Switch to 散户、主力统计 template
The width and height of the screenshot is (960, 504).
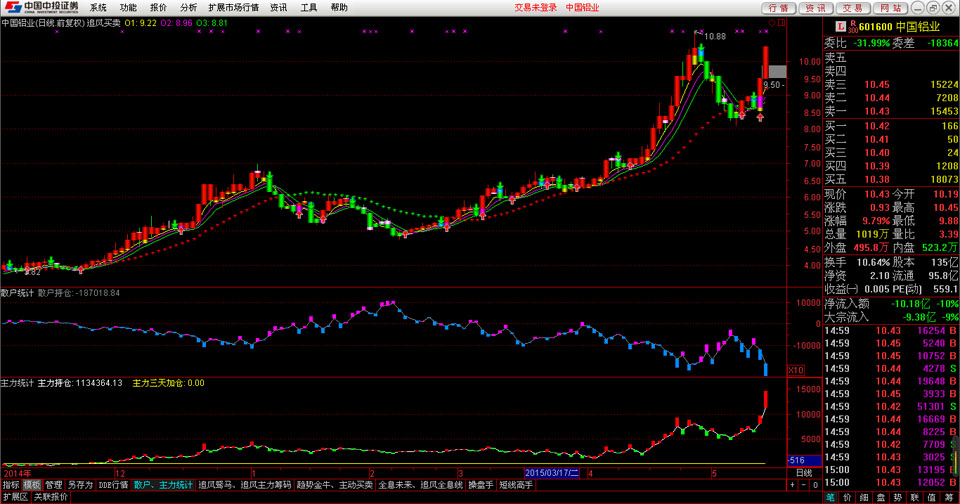[163, 485]
